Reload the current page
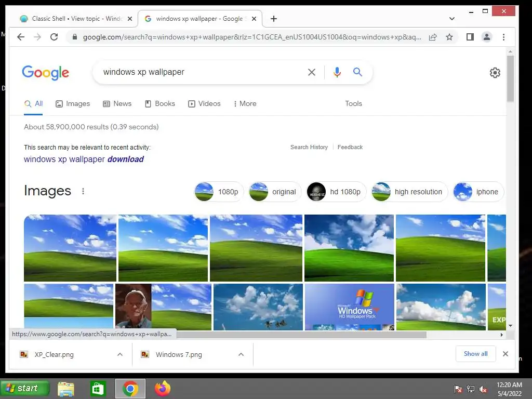The image size is (532, 399). [x=54, y=37]
